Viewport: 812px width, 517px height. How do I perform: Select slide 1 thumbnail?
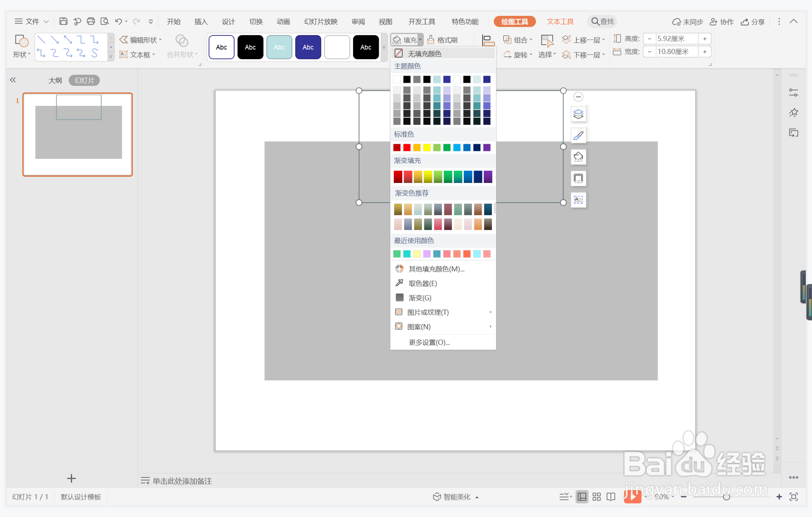tap(78, 134)
